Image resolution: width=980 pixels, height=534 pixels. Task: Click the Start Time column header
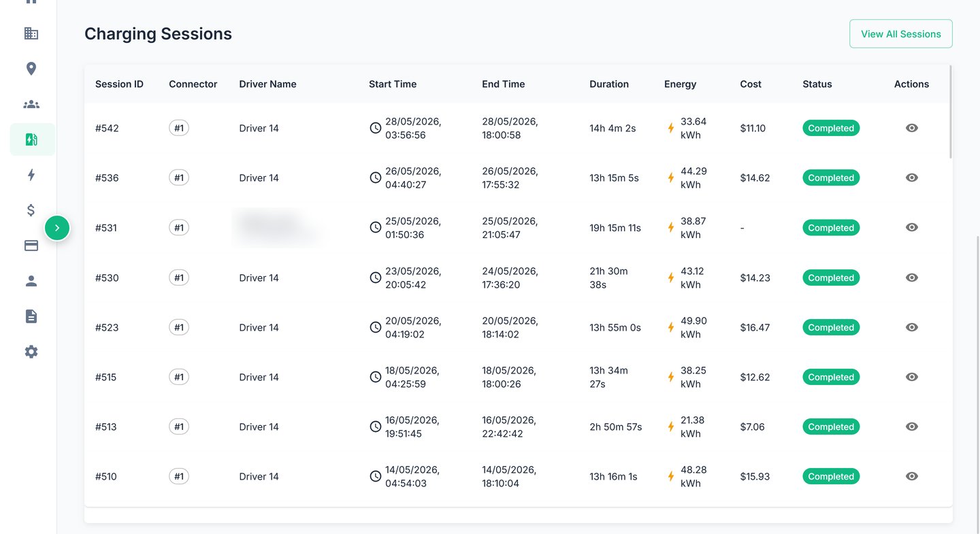point(393,84)
